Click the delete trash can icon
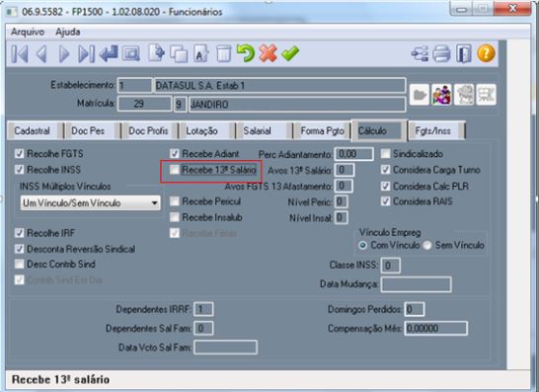The width and height of the screenshot is (539, 392). click(223, 53)
